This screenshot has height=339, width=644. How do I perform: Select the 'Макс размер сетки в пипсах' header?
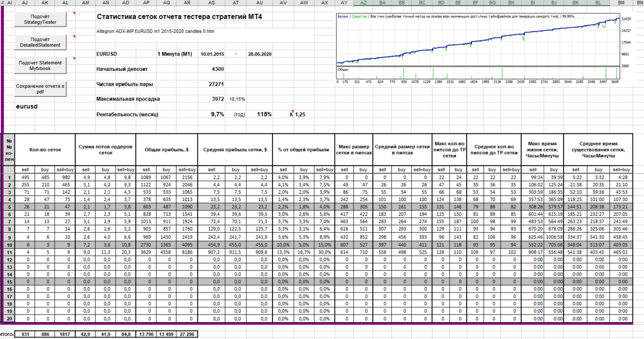pyautogui.click(x=353, y=149)
